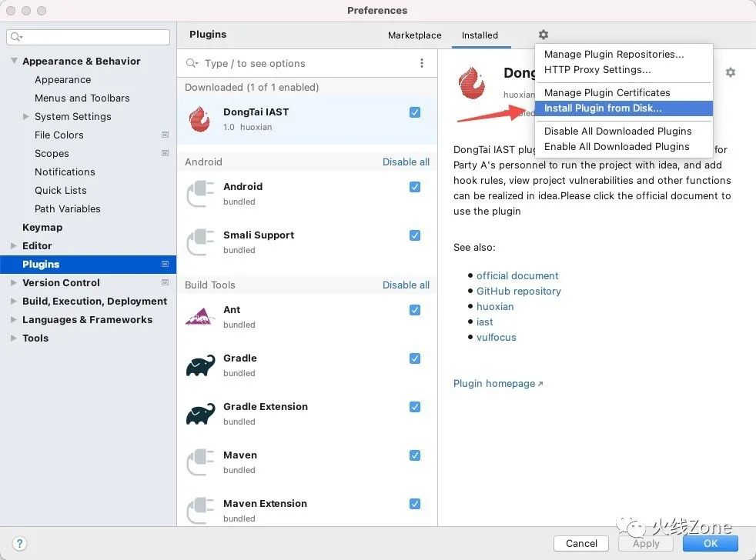Viewport: 756px width, 560px height.
Task: Click the gear icon in plugin details panel
Action: pyautogui.click(x=731, y=72)
